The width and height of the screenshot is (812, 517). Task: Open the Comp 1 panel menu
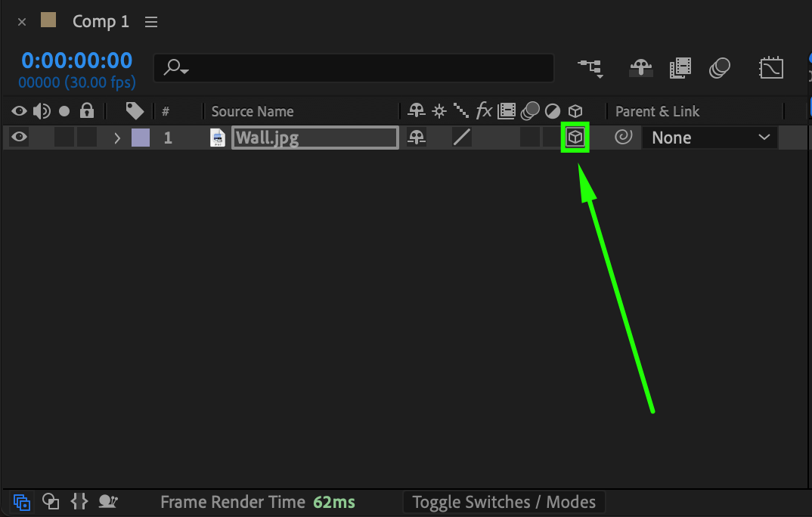click(x=151, y=22)
